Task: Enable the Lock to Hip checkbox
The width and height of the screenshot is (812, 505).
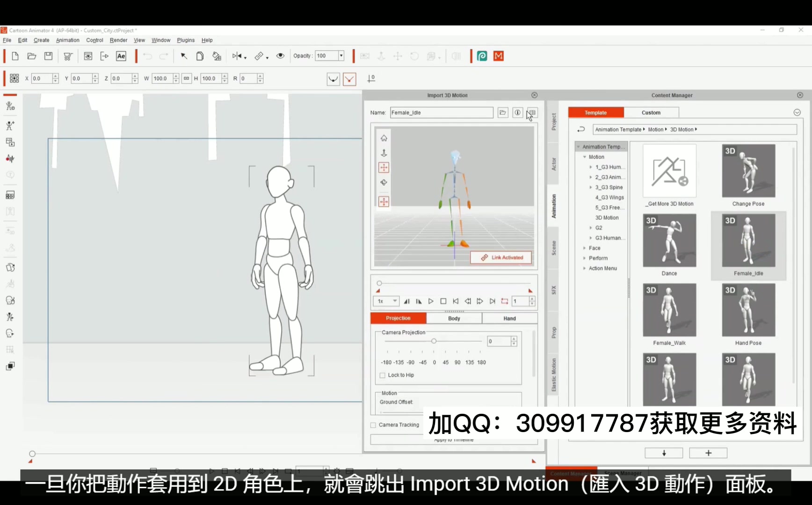Action: tap(382, 375)
